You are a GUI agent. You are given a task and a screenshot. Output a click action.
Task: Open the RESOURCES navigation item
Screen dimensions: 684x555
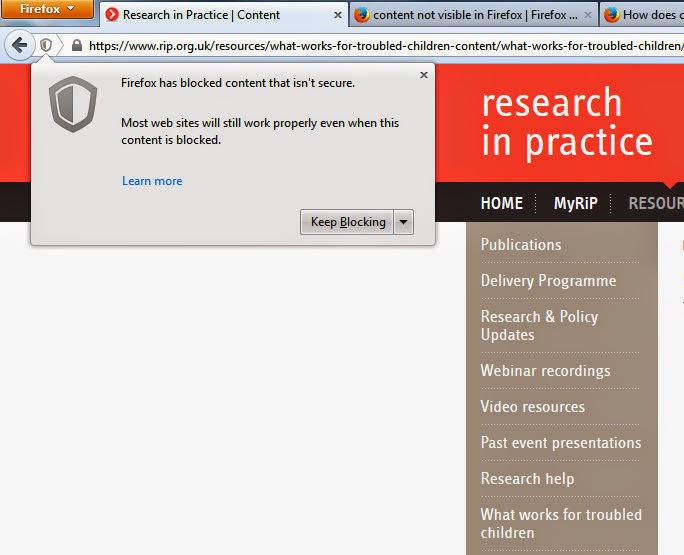[656, 203]
